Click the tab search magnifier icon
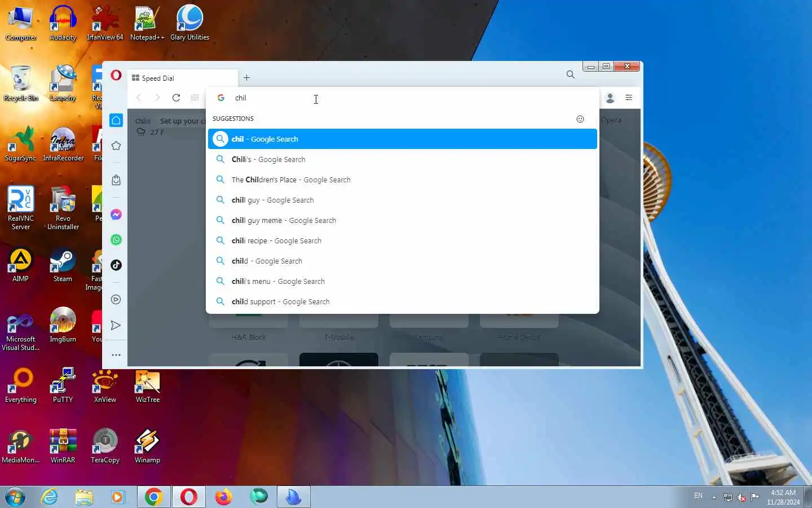The height and width of the screenshot is (508, 812). coord(571,75)
